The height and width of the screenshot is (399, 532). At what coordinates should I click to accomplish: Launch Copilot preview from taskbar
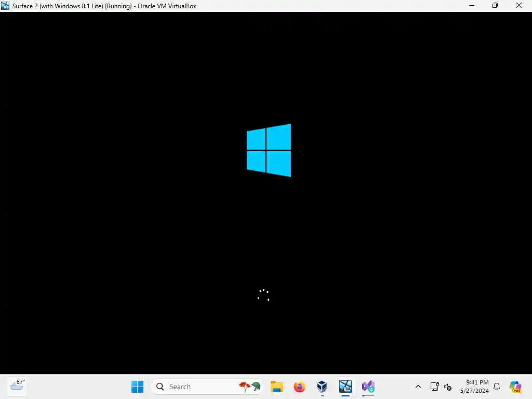pyautogui.click(x=515, y=387)
